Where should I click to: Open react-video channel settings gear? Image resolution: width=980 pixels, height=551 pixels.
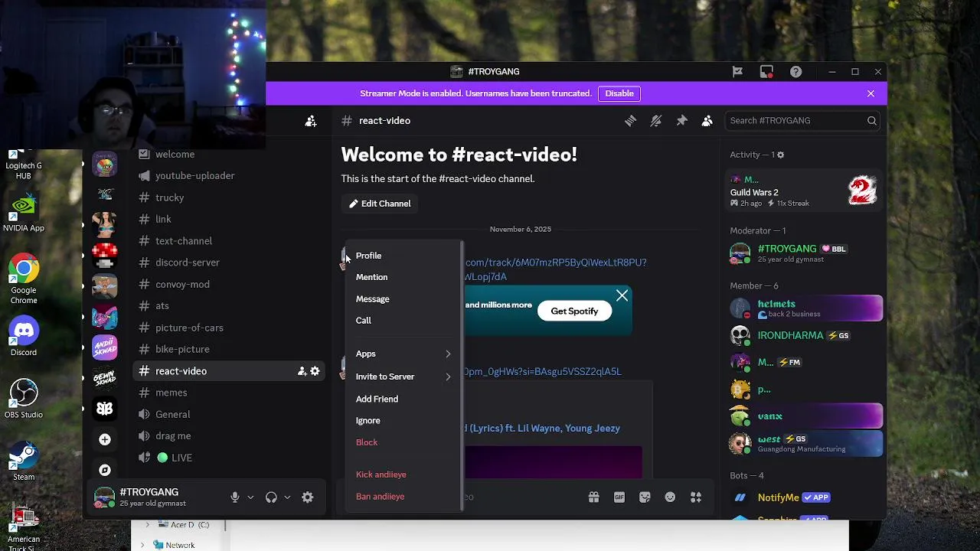click(315, 371)
